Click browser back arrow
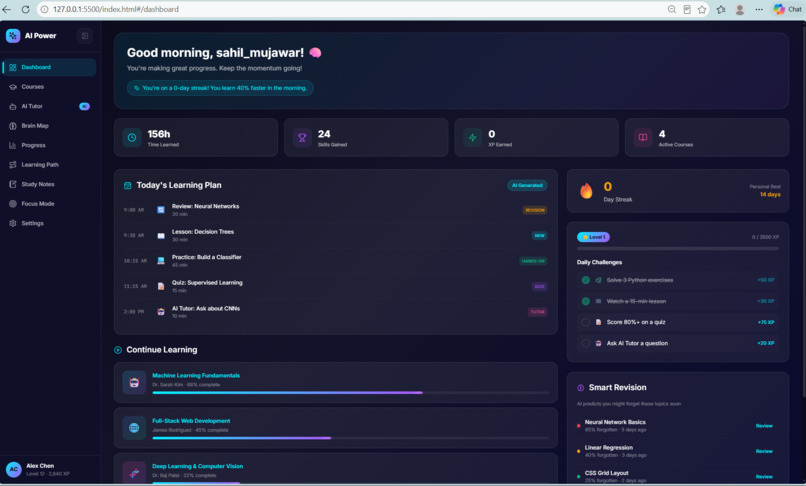 click(x=7, y=9)
